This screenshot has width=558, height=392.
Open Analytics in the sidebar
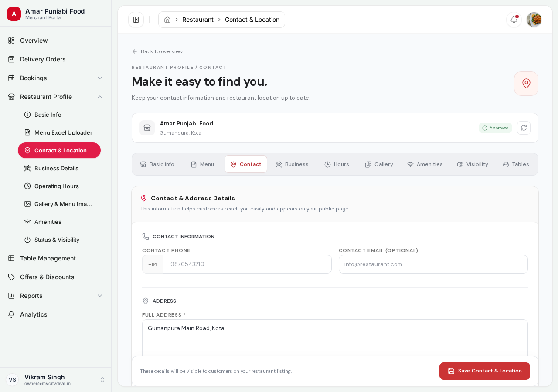tap(56, 314)
